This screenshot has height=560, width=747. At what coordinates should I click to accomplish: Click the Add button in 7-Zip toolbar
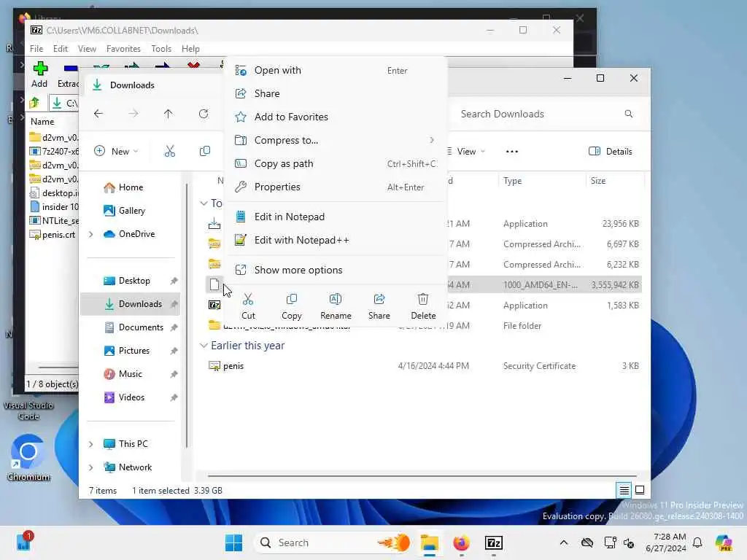(39, 74)
